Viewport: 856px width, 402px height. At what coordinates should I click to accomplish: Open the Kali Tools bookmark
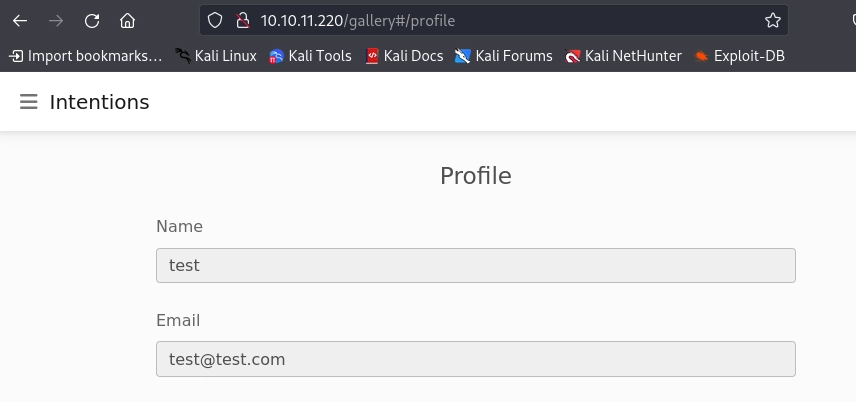click(310, 56)
